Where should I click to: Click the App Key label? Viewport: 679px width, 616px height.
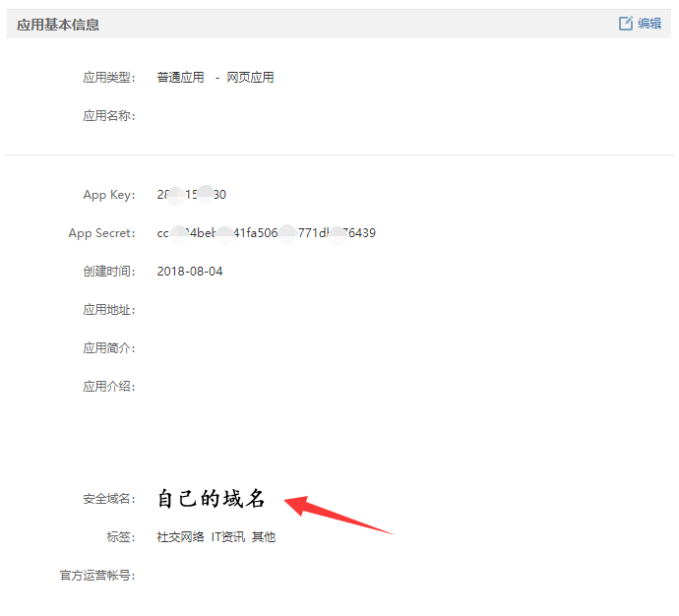pos(108,195)
